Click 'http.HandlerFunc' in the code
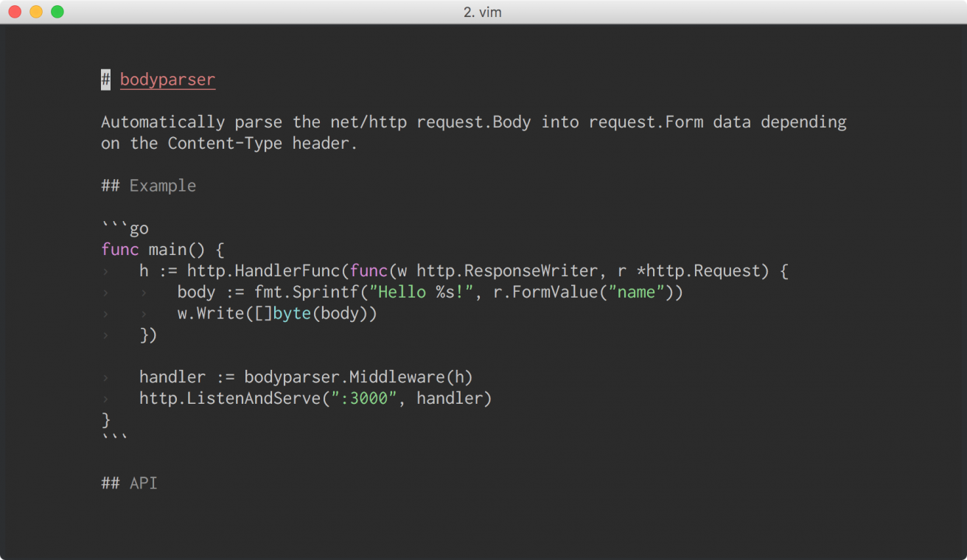The image size is (967, 560). click(x=263, y=271)
